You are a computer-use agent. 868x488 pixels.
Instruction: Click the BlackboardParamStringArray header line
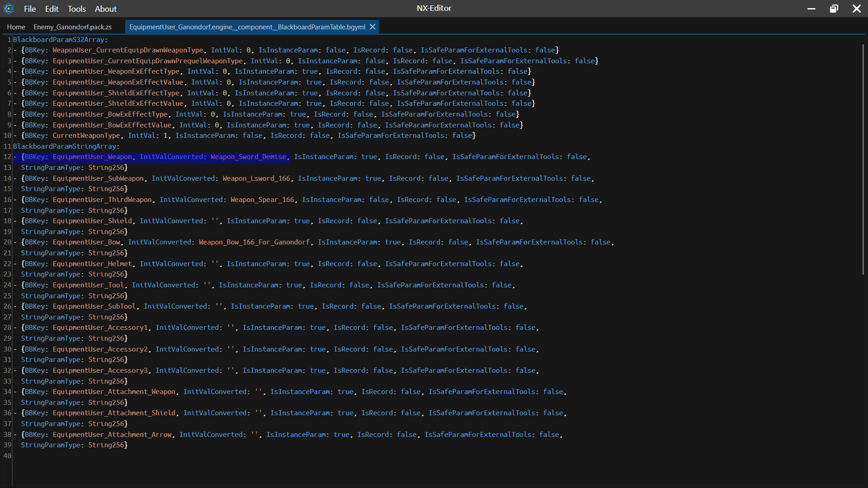tap(66, 146)
